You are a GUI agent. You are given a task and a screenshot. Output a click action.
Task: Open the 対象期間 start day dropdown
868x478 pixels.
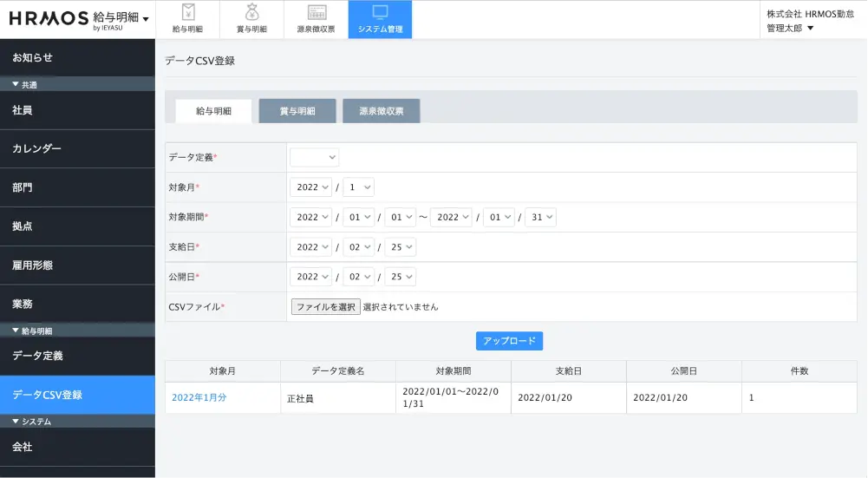point(401,217)
